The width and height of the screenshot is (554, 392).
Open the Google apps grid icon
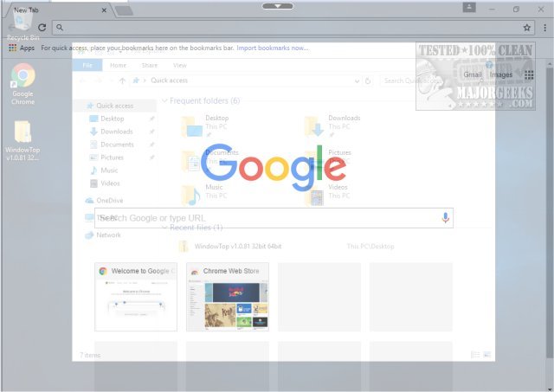click(529, 74)
